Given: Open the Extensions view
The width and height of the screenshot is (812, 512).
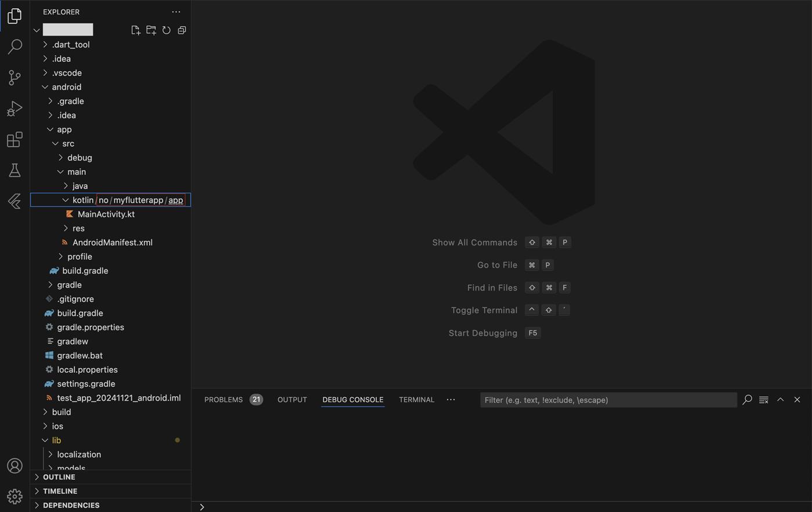Looking at the screenshot, I should point(14,140).
